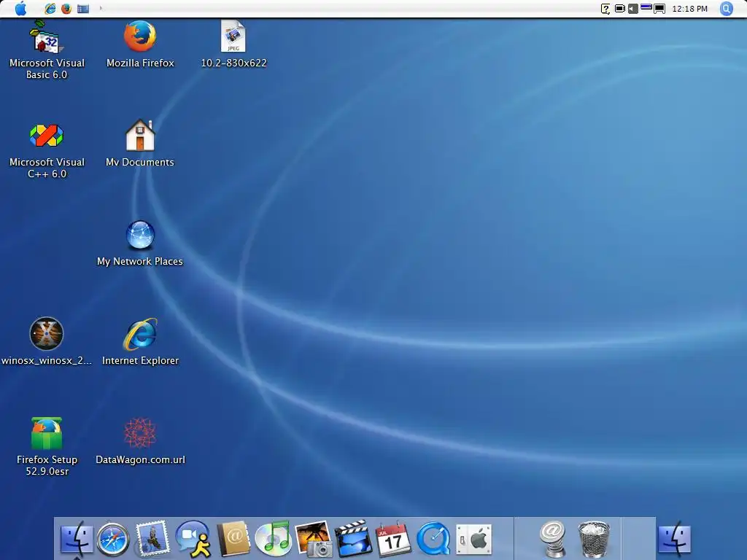Click the @ spring icon in dock
The width and height of the screenshot is (747, 560).
coord(553,539)
